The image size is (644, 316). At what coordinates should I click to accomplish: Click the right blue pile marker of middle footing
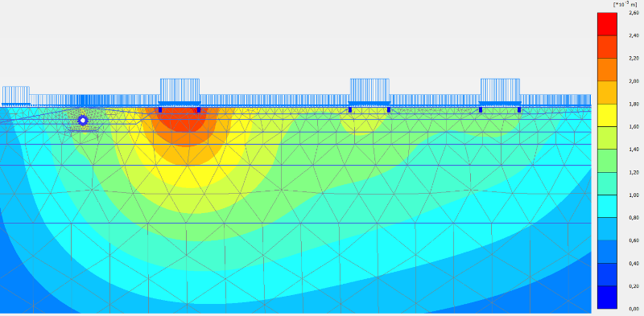(389, 109)
